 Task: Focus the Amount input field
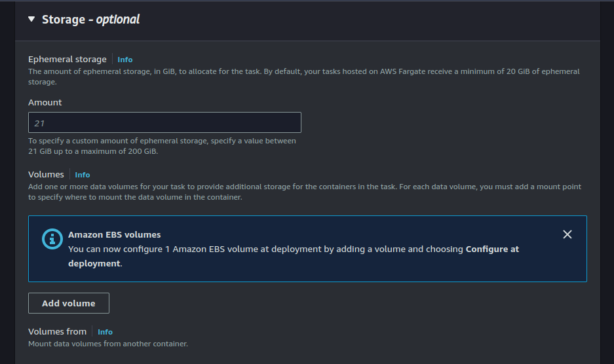coord(164,122)
